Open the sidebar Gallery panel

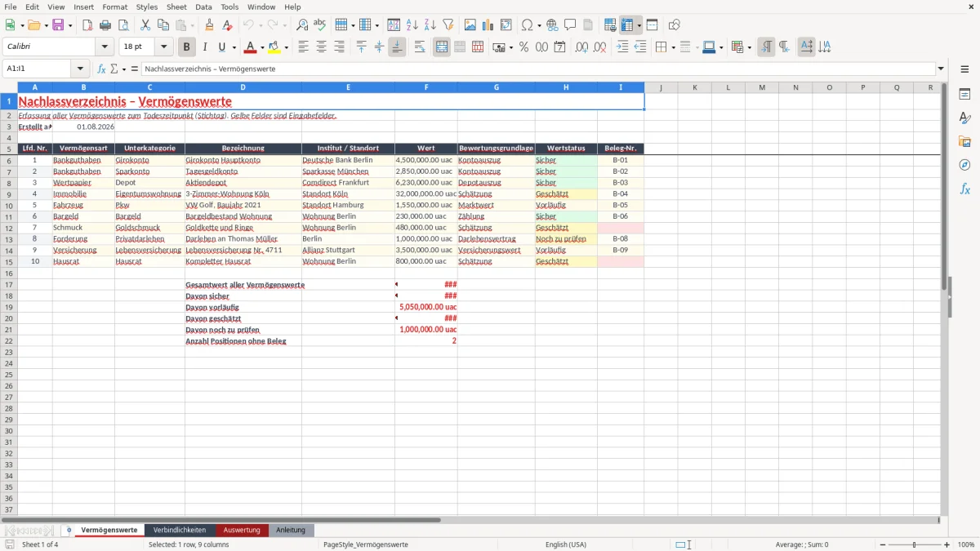point(964,141)
